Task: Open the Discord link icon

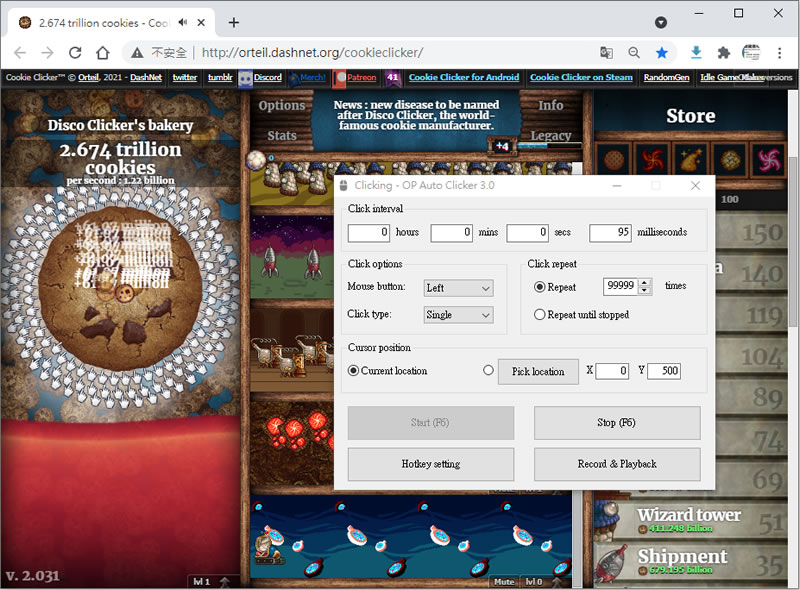Action: [x=246, y=78]
